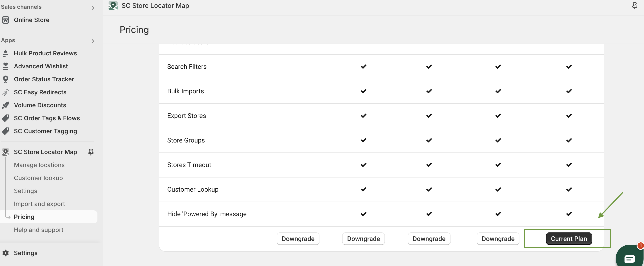Click the Online Store icon
644x266 pixels.
pyautogui.click(x=6, y=20)
